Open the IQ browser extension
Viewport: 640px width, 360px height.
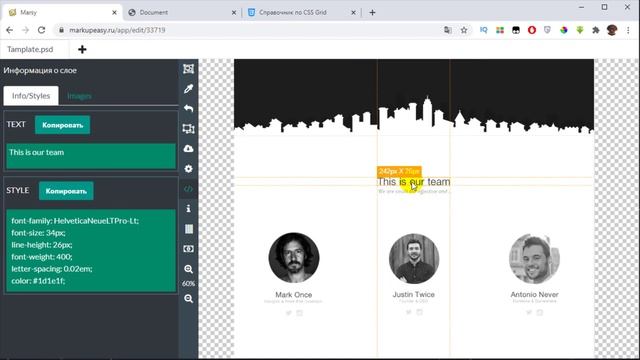click(484, 30)
